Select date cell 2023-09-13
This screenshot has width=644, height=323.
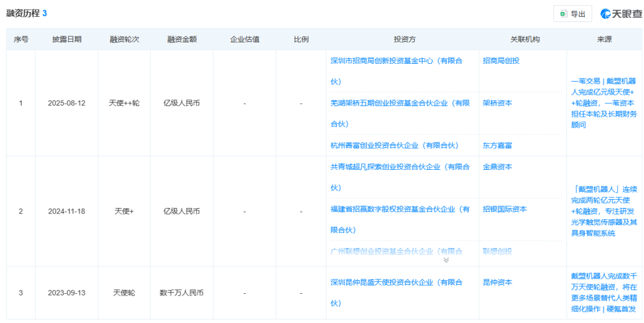tap(67, 293)
